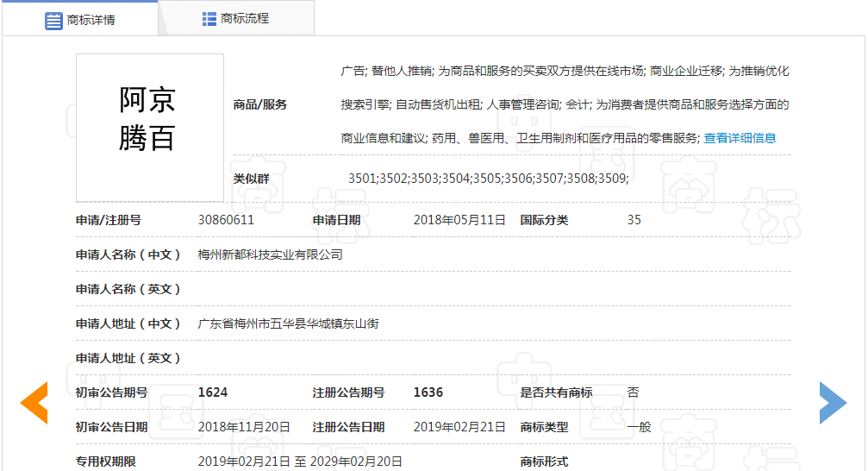This screenshot has height=471, width=868.
Task: Go to previous trademark with orange left arrow
Action: [34, 402]
